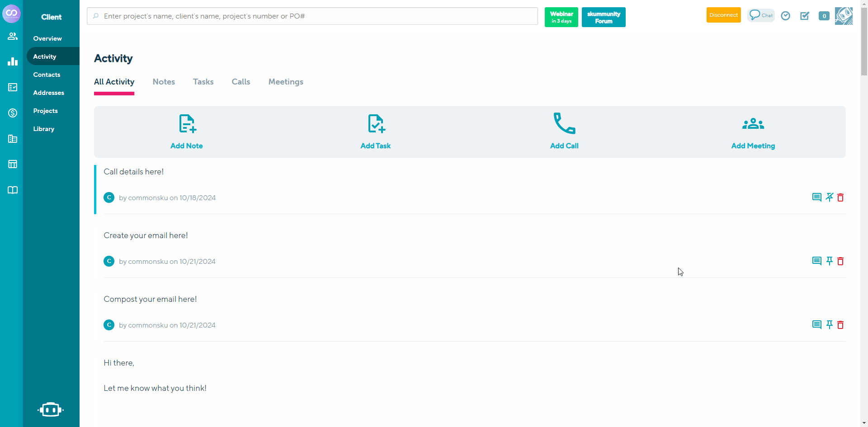Unpin the 'Call details here!' note
Viewport: 868px width, 427px height.
coord(829,197)
